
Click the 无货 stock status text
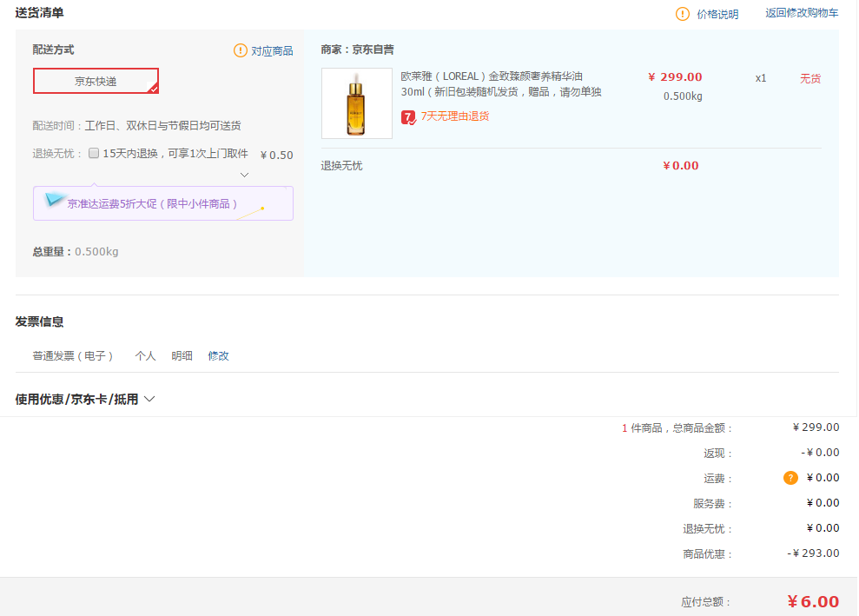tap(810, 79)
